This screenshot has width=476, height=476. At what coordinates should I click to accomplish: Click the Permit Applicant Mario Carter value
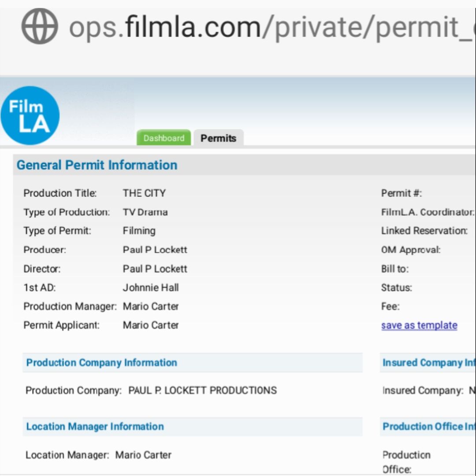pos(151,325)
